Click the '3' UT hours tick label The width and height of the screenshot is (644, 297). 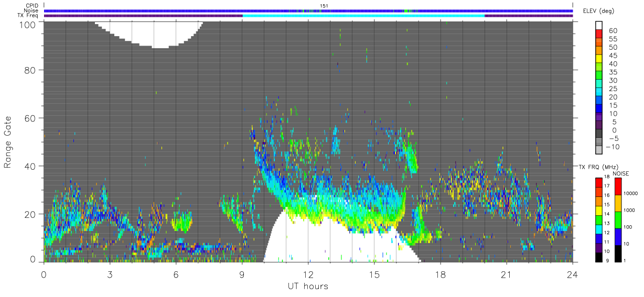tap(110, 274)
